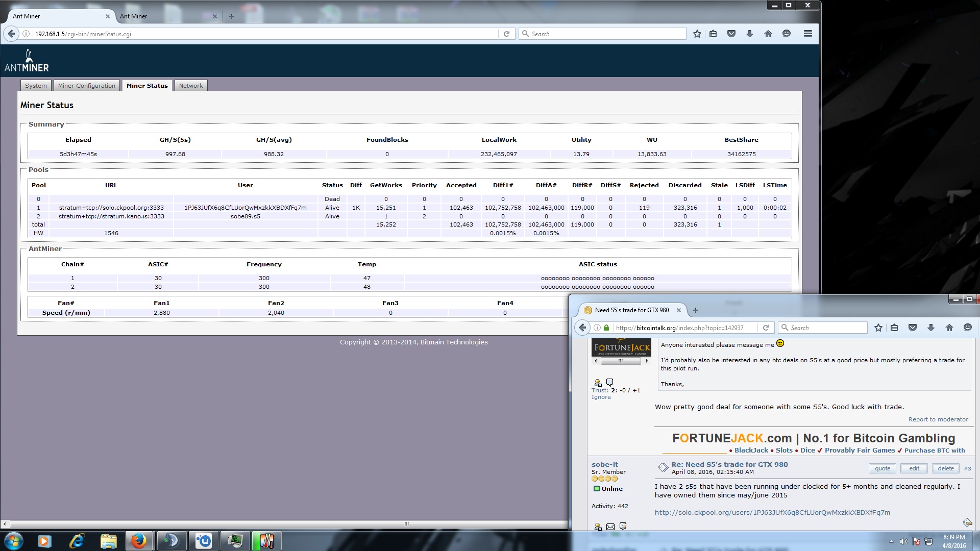
Task: Click the green padlock on bitcointalk URL
Action: [606, 328]
